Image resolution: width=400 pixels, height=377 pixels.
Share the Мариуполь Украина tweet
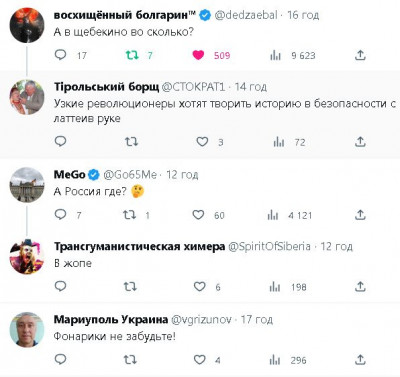[360, 360]
